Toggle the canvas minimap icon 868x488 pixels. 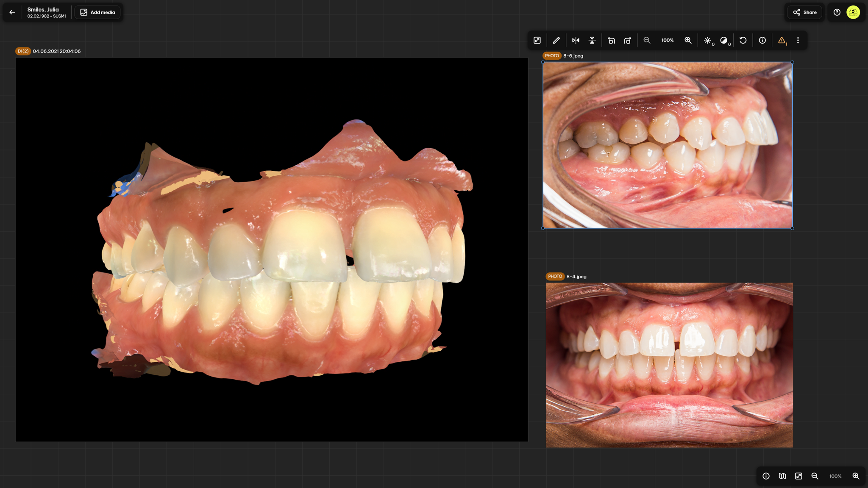pos(782,476)
